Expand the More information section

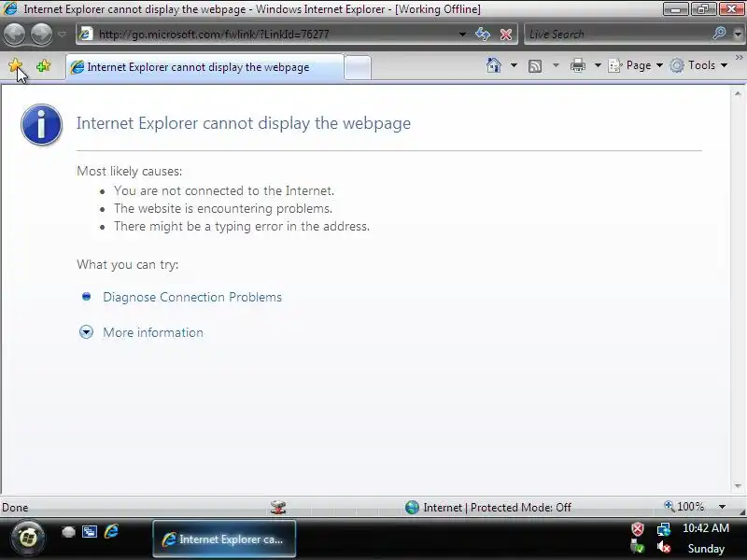tap(86, 332)
